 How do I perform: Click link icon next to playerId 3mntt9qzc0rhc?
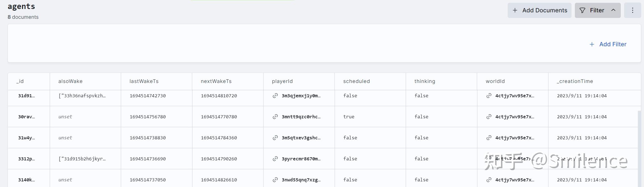[x=275, y=117]
